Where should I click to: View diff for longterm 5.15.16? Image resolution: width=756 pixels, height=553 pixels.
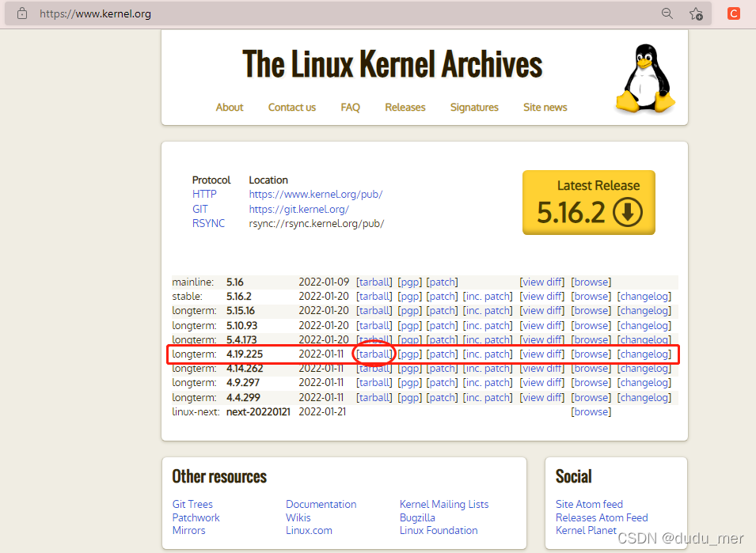pos(542,311)
